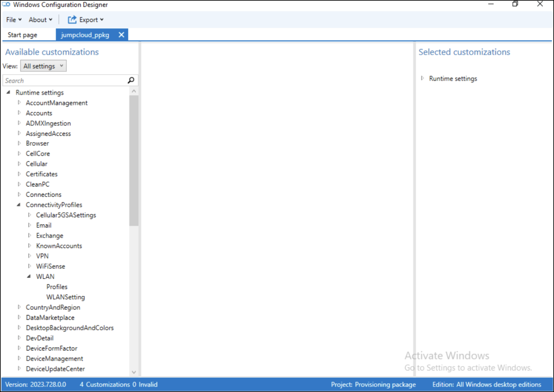Screen dimensions: 554x392
Task: Click the Export share icon in the toolbar
Action: [71, 20]
